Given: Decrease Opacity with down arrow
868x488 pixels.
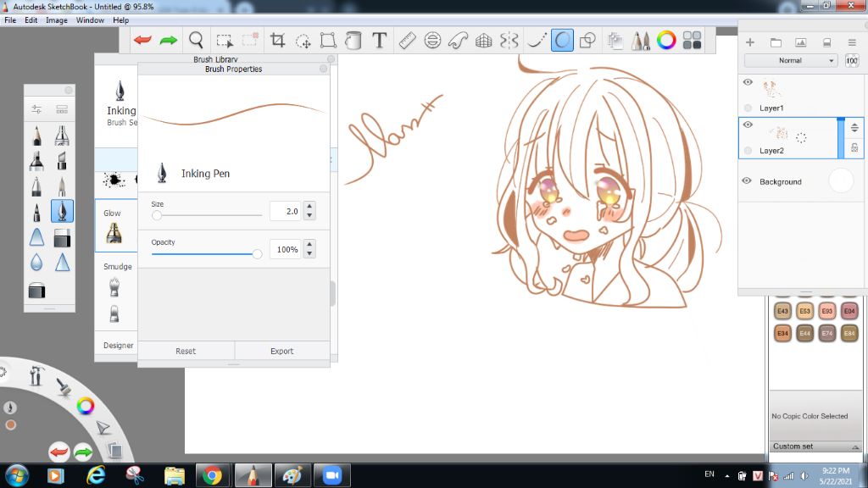Looking at the screenshot, I should coord(309,253).
